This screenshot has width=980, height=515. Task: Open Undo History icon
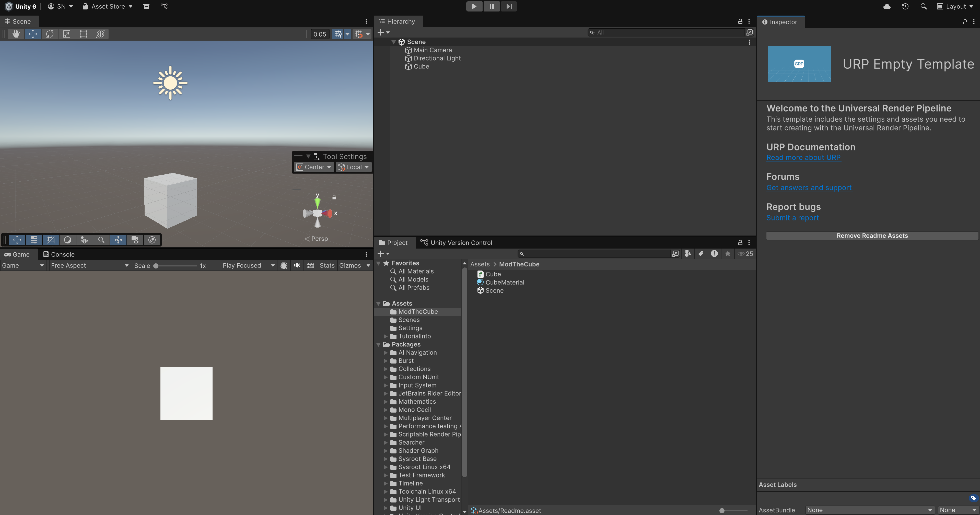click(905, 6)
